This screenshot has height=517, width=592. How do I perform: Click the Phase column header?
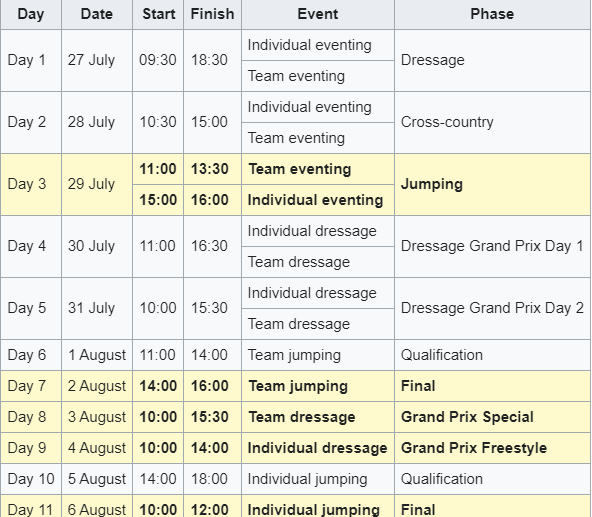(492, 14)
